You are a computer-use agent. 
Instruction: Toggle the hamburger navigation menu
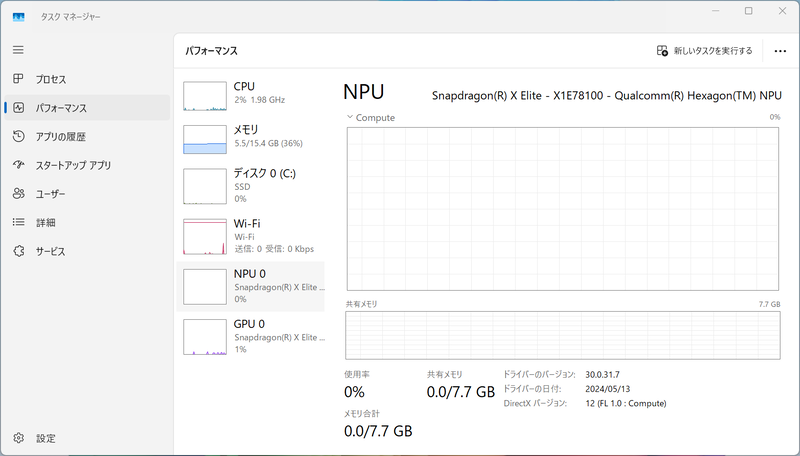pos(18,49)
